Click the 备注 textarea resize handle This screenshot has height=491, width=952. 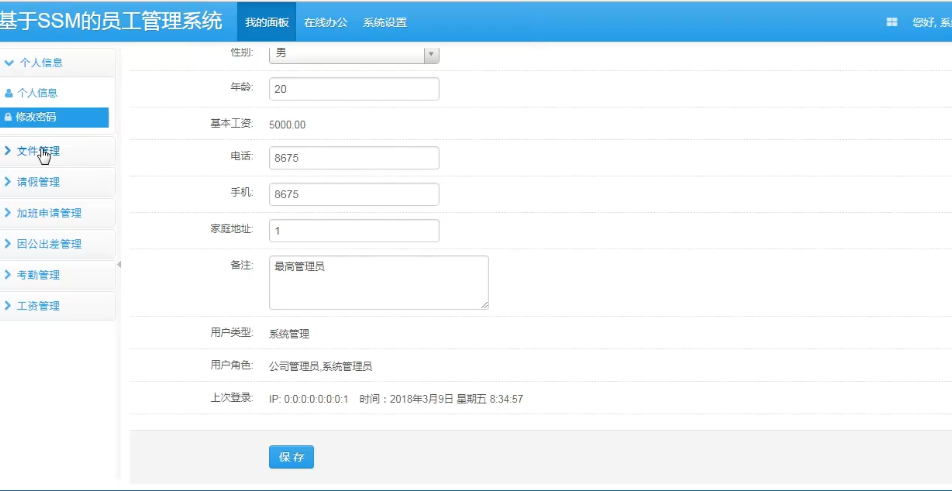click(x=484, y=305)
